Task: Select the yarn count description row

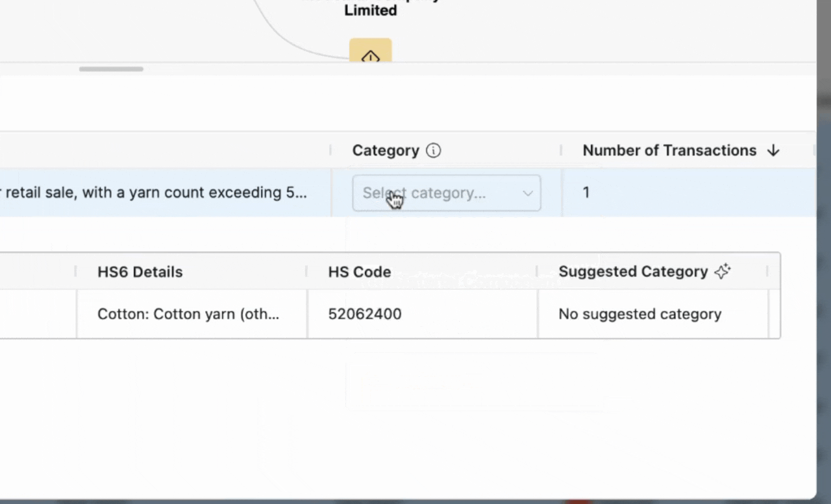Action: coord(156,193)
